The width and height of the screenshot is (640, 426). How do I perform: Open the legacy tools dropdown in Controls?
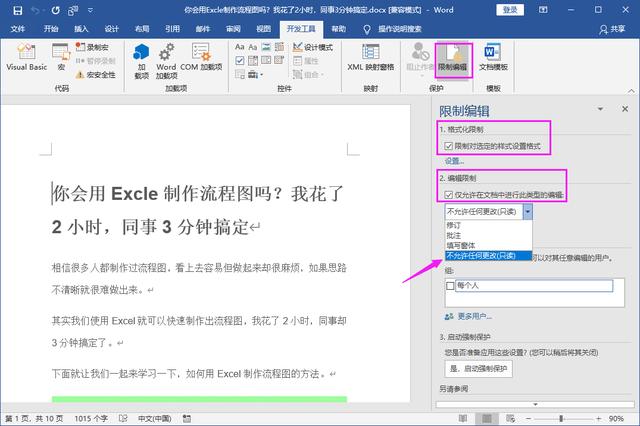pyautogui.click(x=256, y=74)
